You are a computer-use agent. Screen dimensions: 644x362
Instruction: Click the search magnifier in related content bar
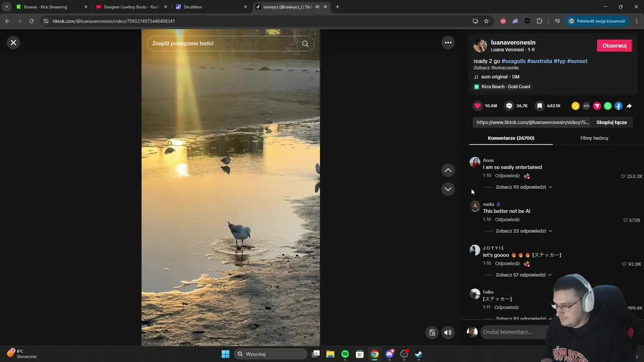tap(305, 44)
